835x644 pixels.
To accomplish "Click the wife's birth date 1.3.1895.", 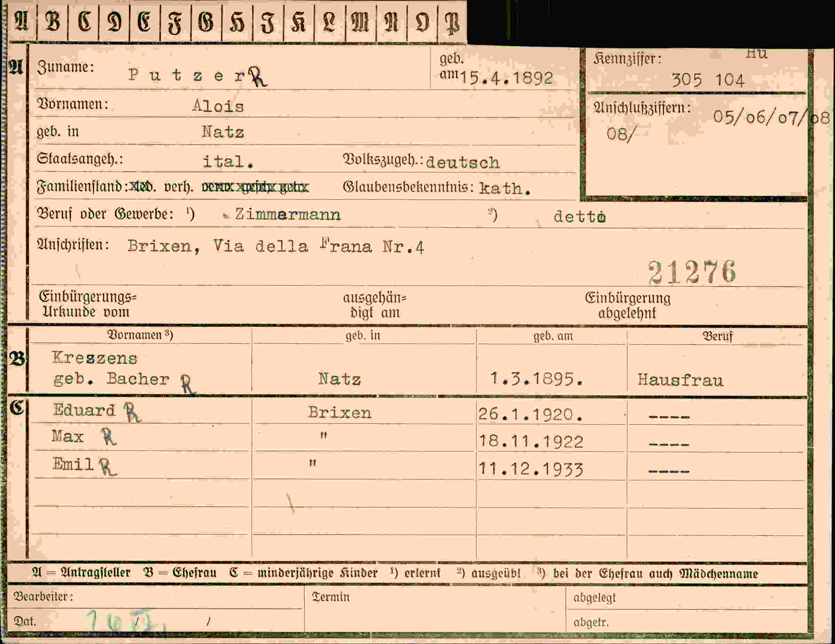I will click(x=537, y=379).
